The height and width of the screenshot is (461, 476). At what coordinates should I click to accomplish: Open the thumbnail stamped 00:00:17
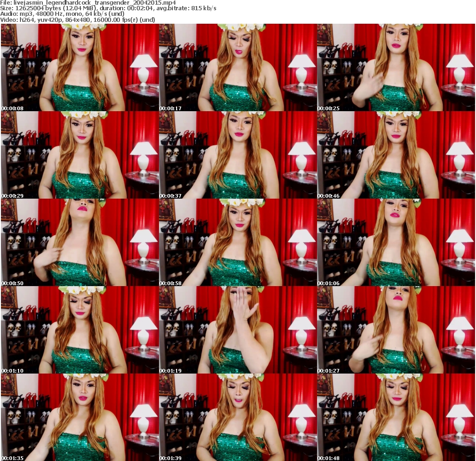point(238,67)
